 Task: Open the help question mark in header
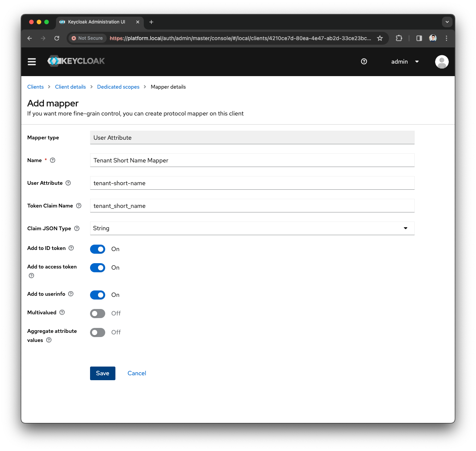point(364,61)
